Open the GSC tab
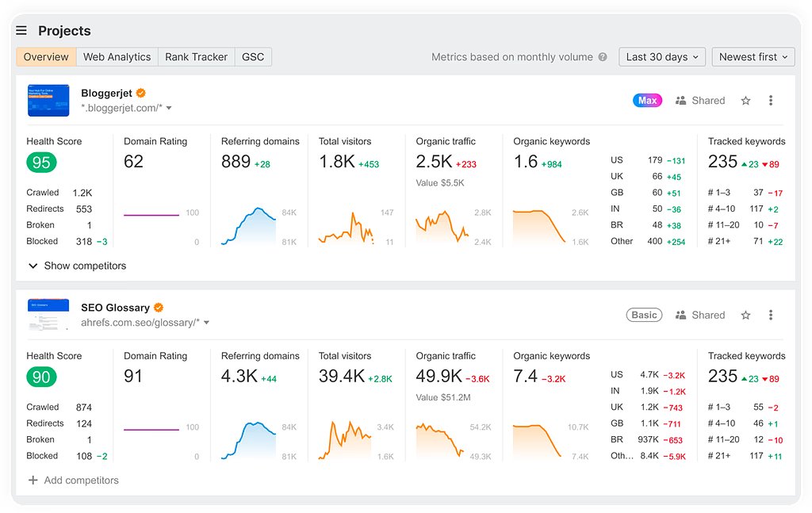The width and height of the screenshot is (812, 513). point(253,57)
